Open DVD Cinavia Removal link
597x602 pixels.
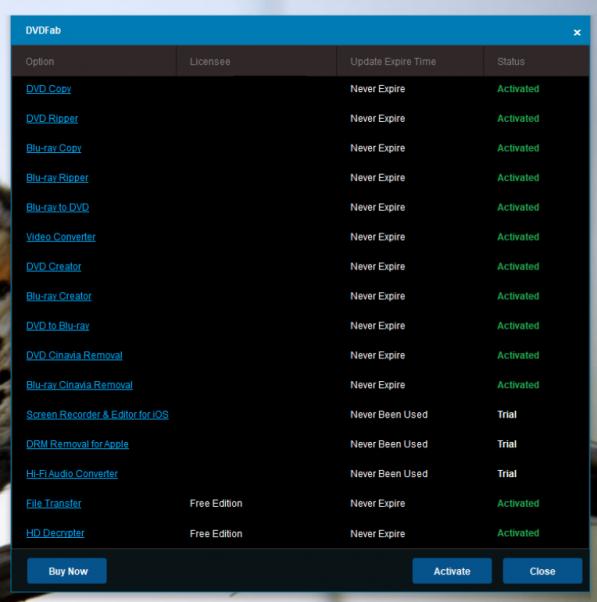click(74, 355)
